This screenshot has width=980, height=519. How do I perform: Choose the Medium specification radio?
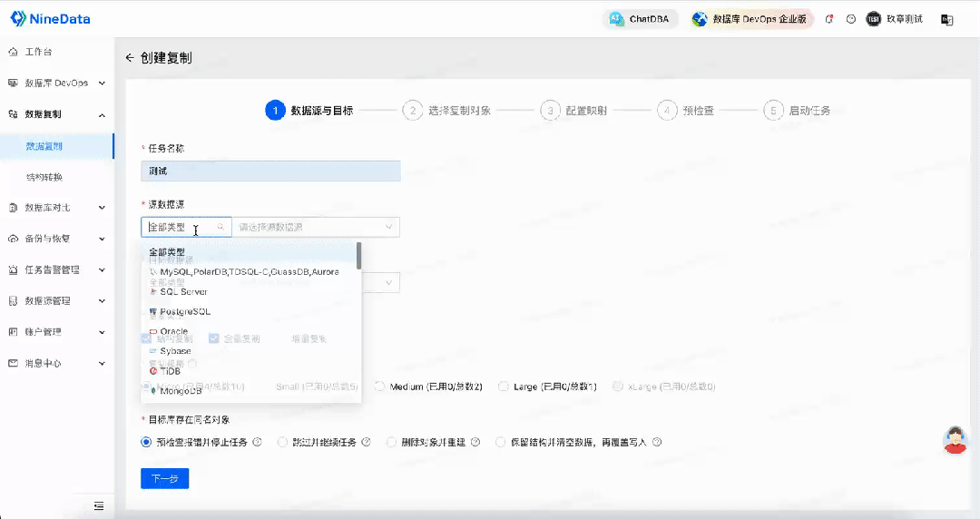(x=379, y=387)
